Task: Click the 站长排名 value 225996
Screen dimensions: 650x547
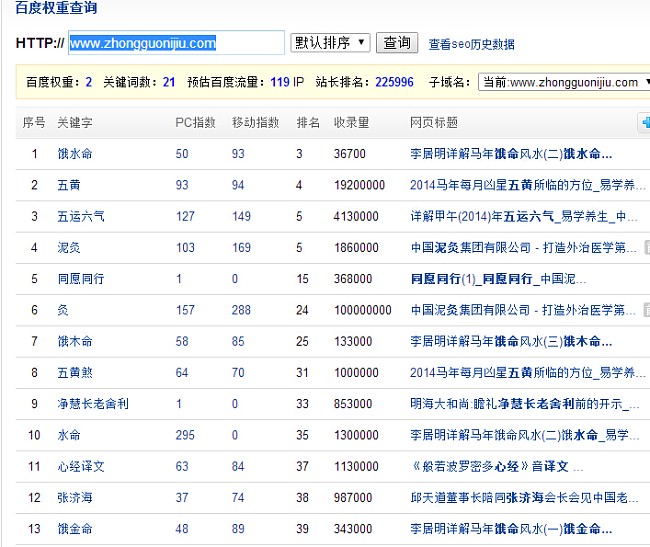Action: click(x=394, y=82)
